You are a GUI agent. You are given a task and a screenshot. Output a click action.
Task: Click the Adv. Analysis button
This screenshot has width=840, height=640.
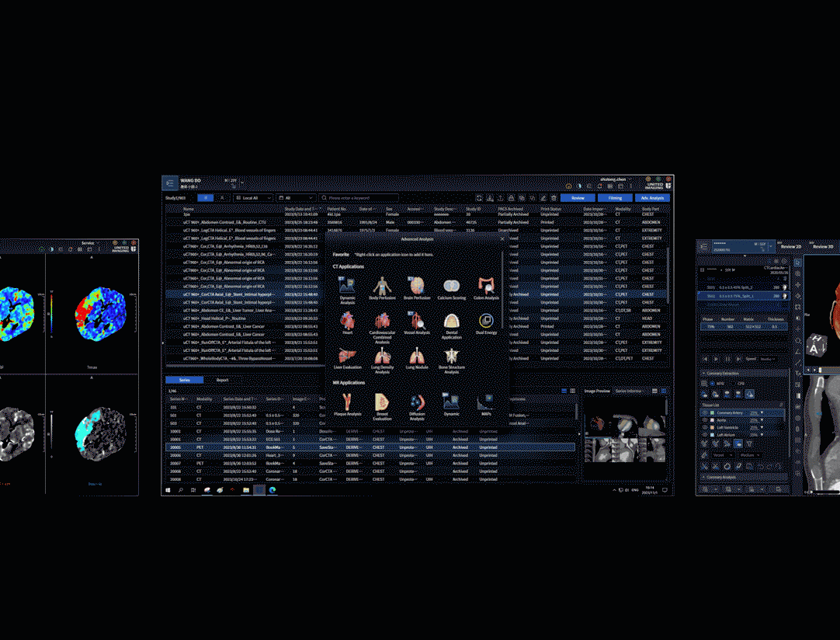(652, 198)
